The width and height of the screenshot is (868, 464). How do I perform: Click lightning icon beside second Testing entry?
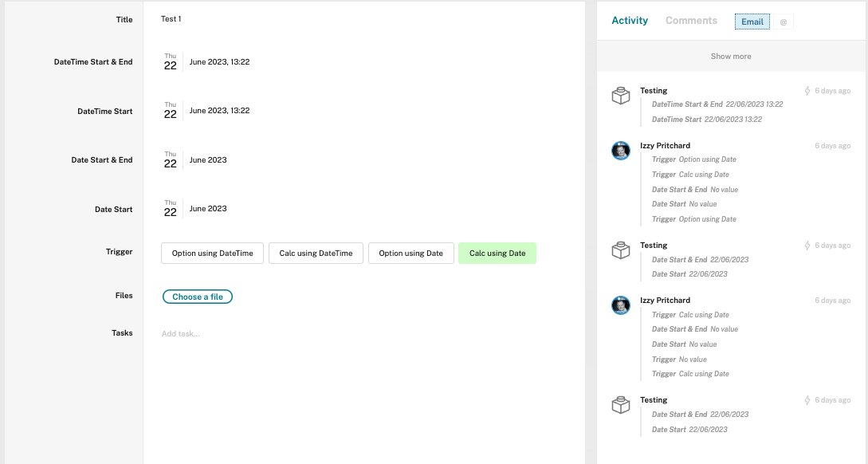807,246
